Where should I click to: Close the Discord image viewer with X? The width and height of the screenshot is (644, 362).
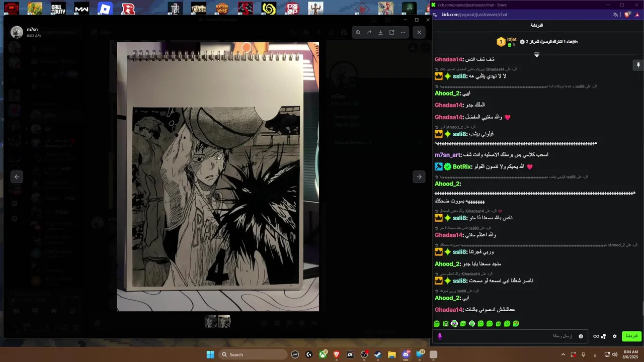pyautogui.click(x=419, y=32)
